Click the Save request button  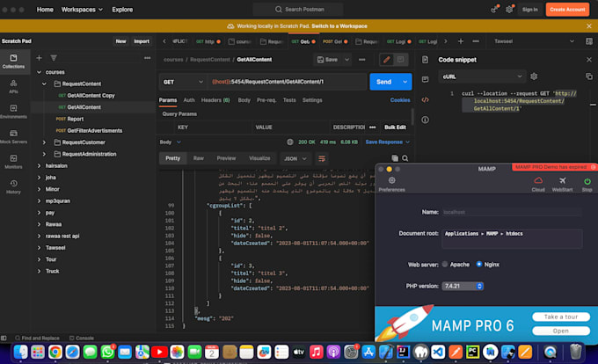coord(327,60)
